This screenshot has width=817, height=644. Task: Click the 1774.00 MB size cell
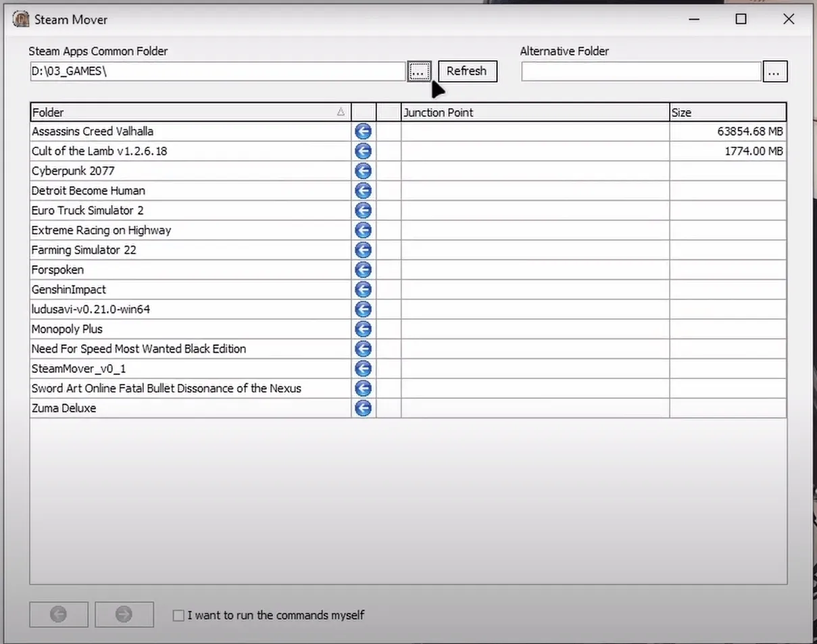click(728, 151)
